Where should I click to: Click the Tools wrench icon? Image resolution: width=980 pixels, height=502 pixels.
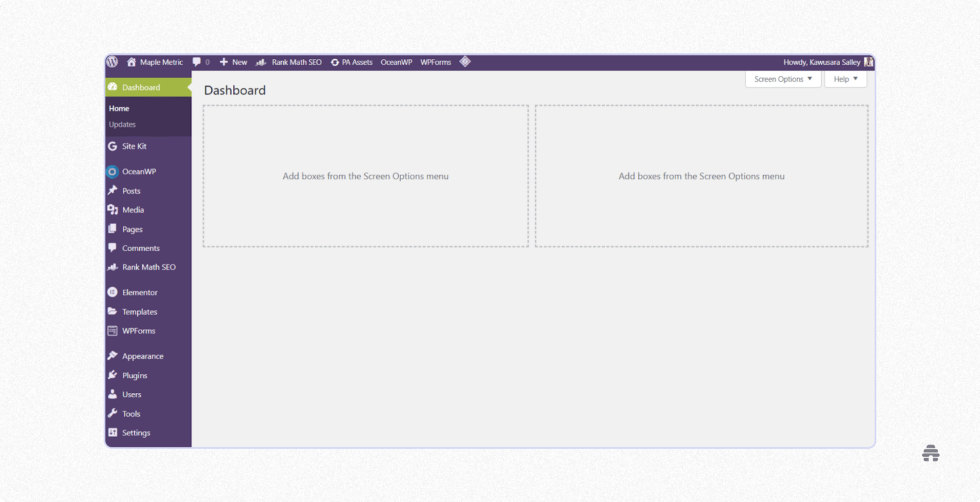tap(112, 413)
